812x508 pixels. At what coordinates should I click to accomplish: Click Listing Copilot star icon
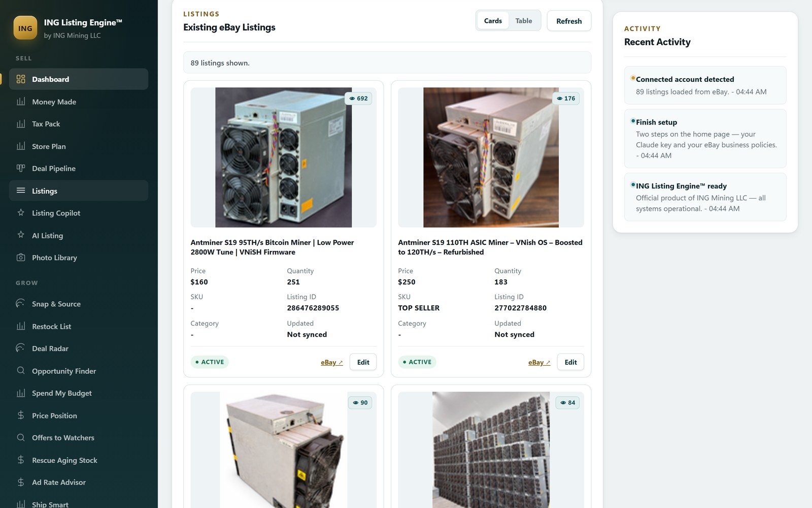(x=21, y=213)
